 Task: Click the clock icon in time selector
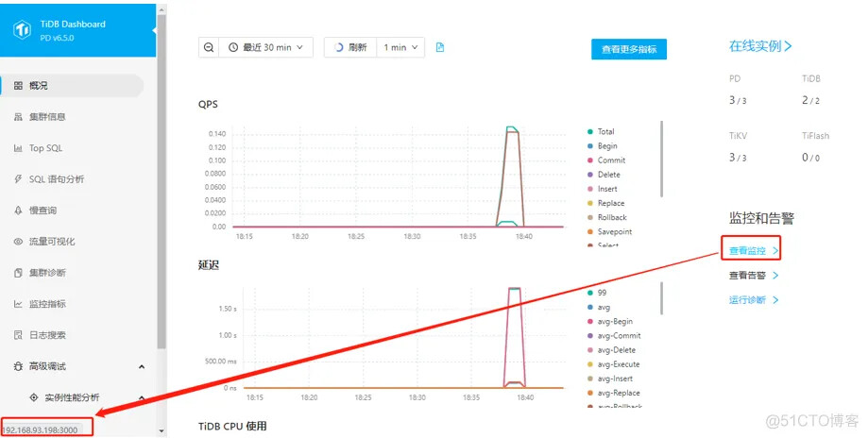[233, 47]
